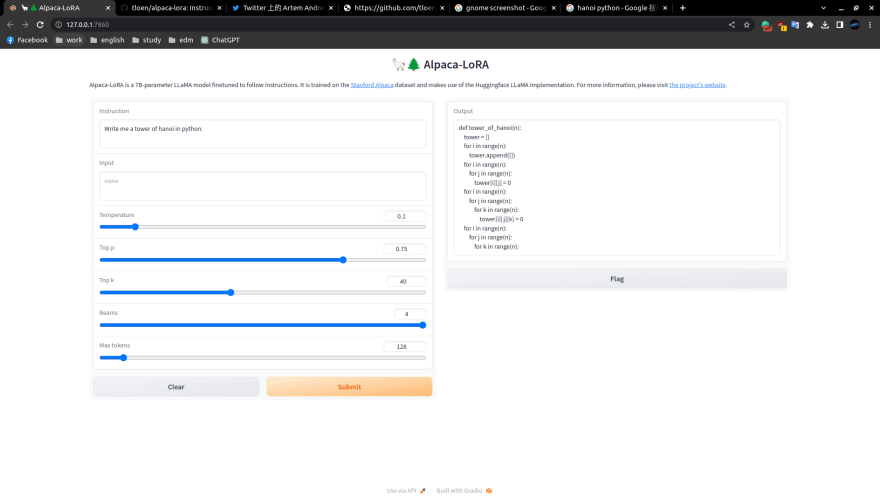Open the downloads icon in toolbar

[x=824, y=25]
